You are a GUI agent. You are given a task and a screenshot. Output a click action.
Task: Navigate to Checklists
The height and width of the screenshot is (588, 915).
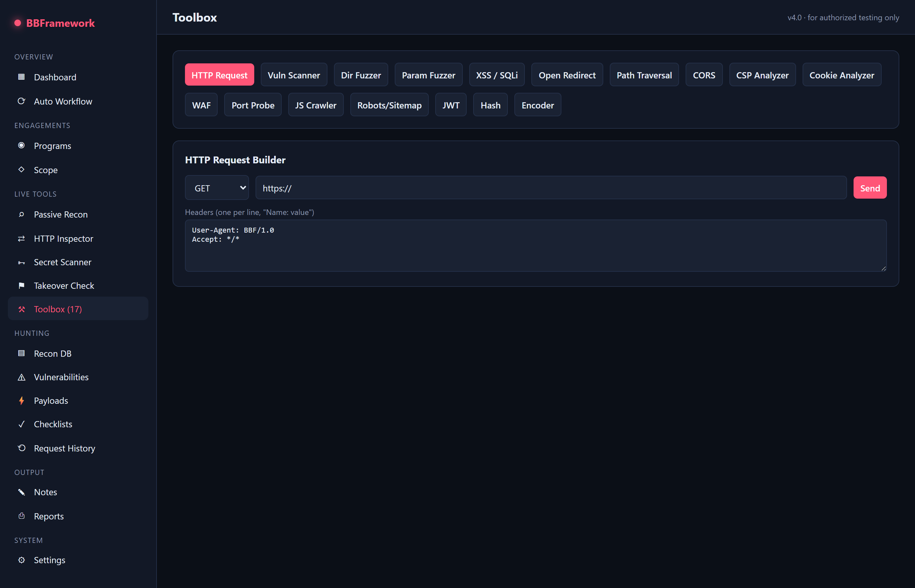pos(78,424)
